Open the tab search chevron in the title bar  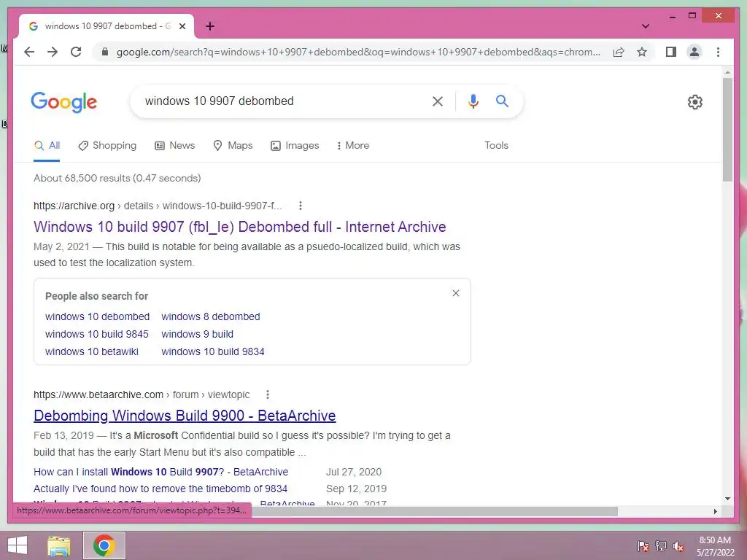coord(645,26)
